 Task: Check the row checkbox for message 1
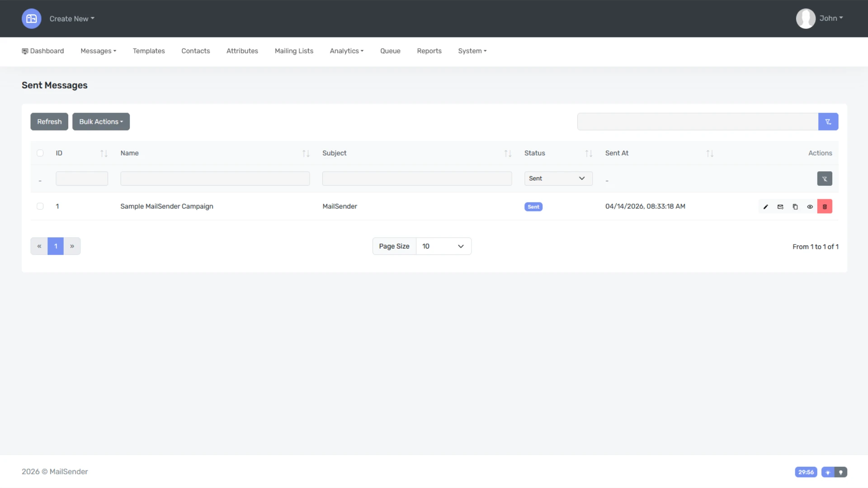click(x=40, y=206)
